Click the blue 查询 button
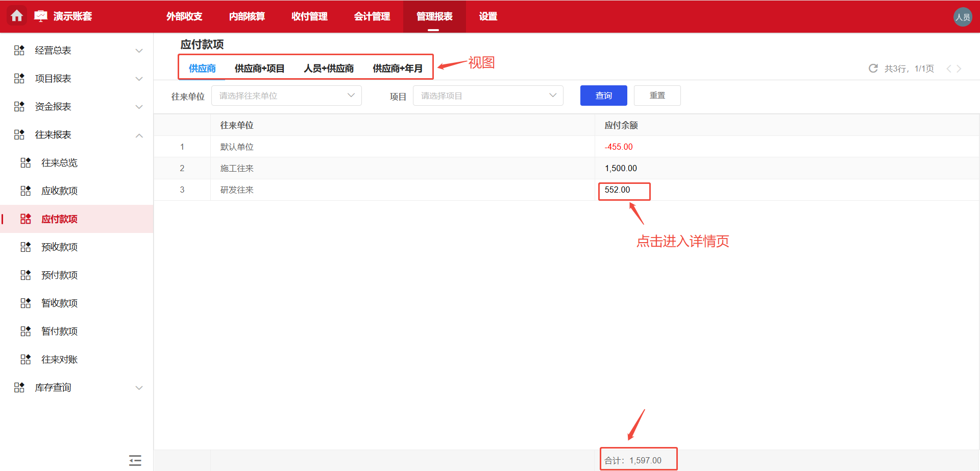 click(603, 95)
